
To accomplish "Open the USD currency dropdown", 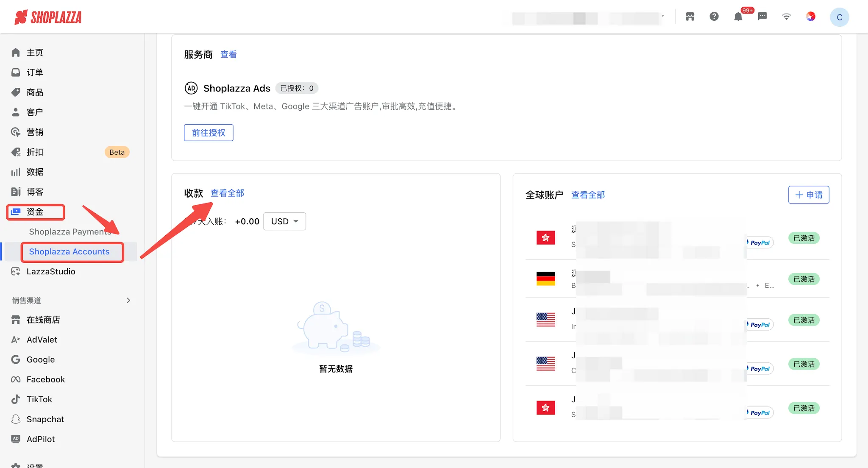I will [285, 221].
